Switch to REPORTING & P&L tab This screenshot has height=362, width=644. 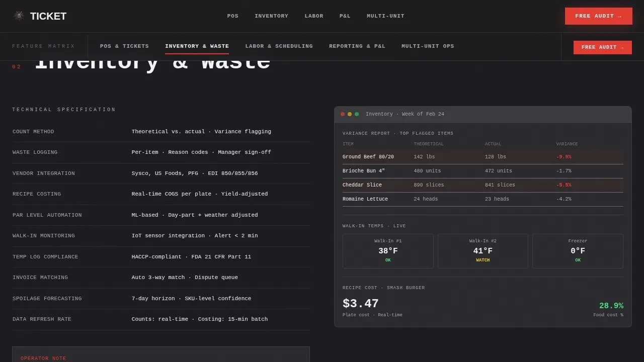(x=357, y=46)
